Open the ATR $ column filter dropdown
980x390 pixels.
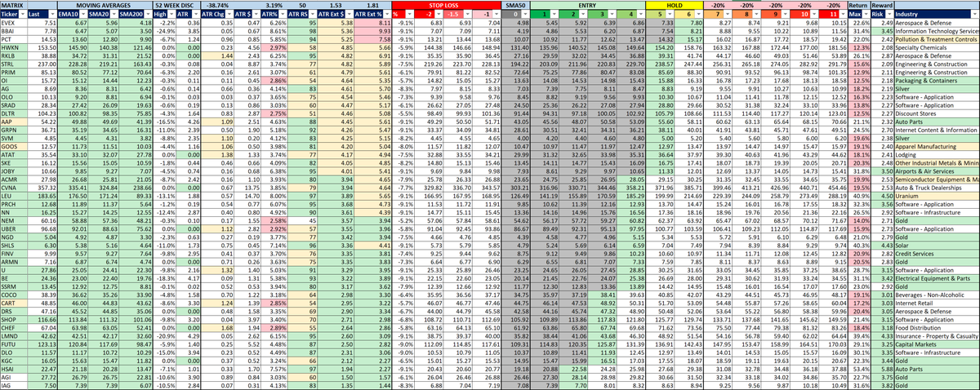[256, 15]
